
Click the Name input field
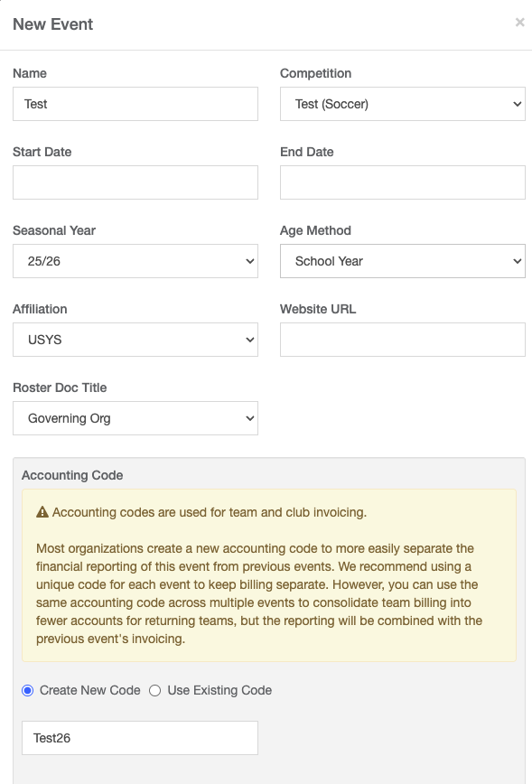pos(135,104)
